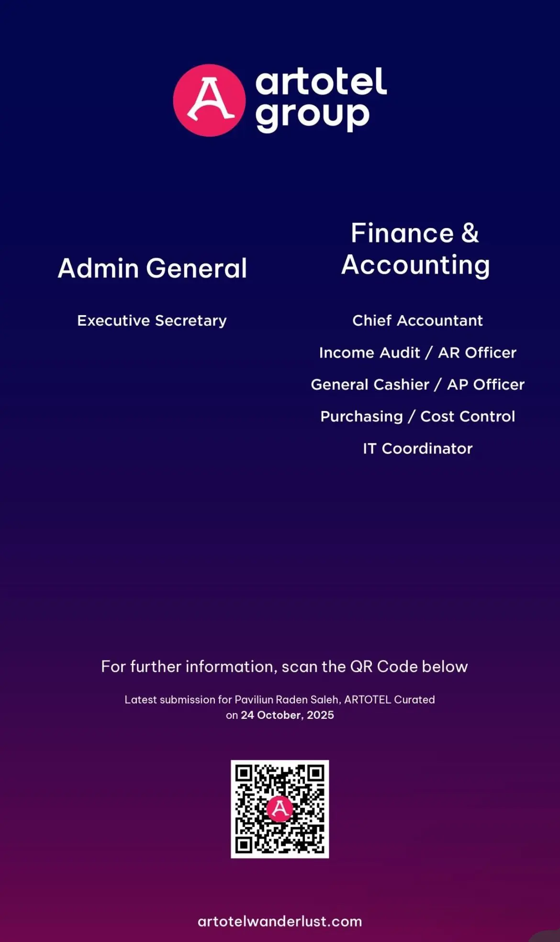Open the IT Coordinator position

click(x=417, y=449)
